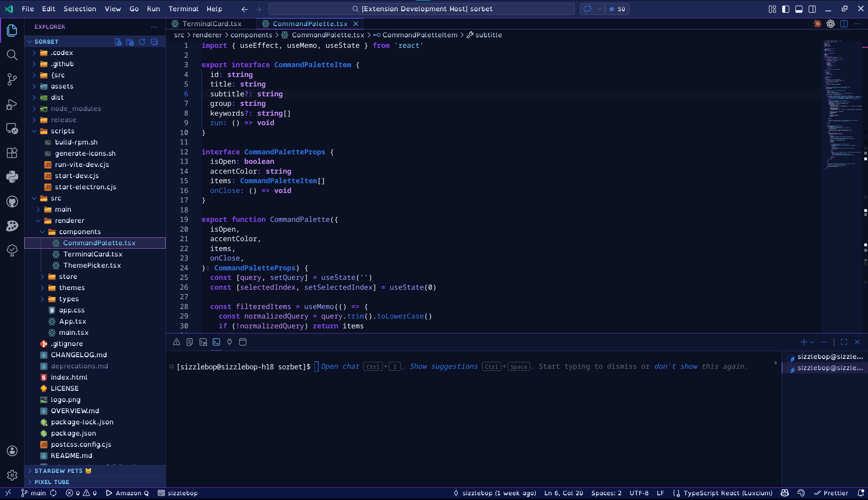The image size is (868, 500).
Task: Open the GitHub view icon
Action: [x=12, y=201]
